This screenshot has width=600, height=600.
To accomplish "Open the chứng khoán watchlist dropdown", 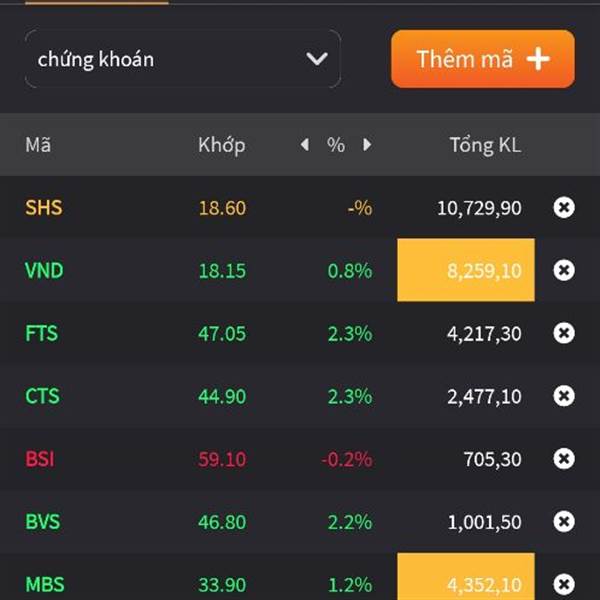I will point(183,59).
